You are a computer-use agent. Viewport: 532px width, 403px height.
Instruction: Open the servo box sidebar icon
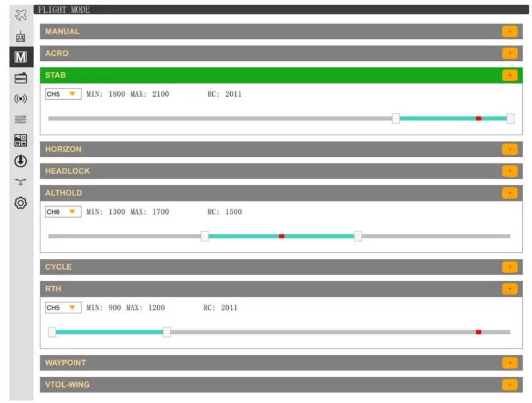21,78
